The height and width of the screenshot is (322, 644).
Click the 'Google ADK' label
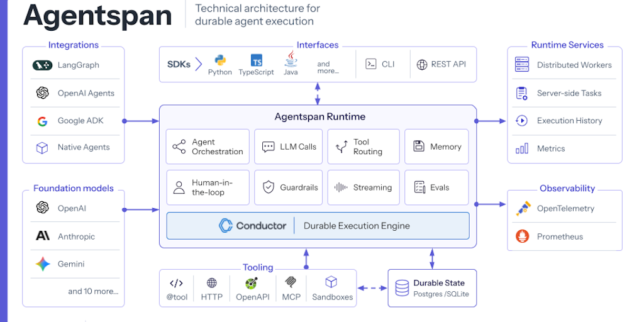[80, 121]
